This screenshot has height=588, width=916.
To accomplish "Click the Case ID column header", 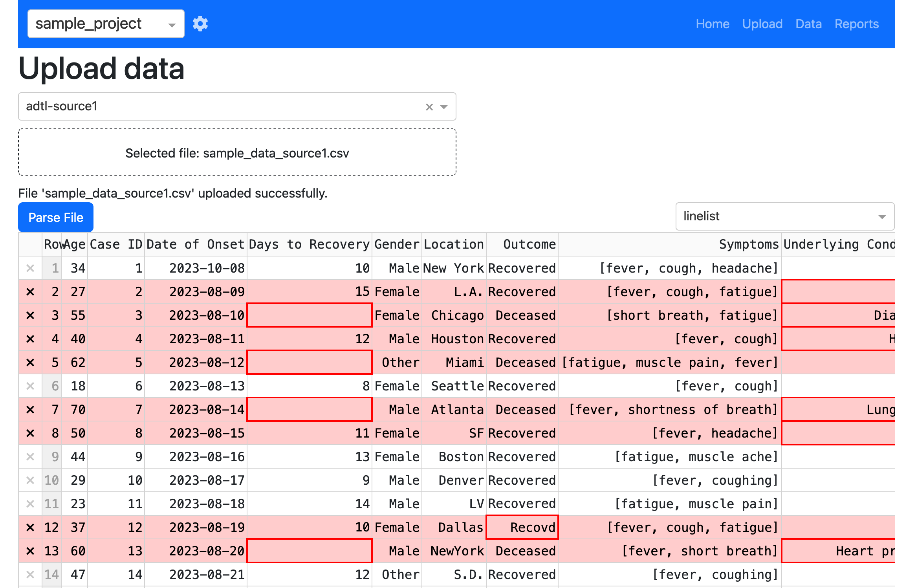I will click(116, 244).
